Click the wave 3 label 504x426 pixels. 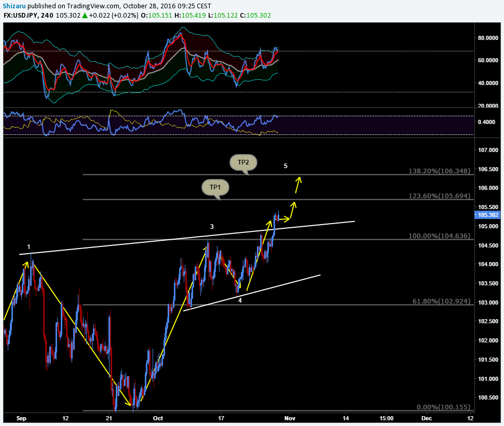(x=212, y=227)
